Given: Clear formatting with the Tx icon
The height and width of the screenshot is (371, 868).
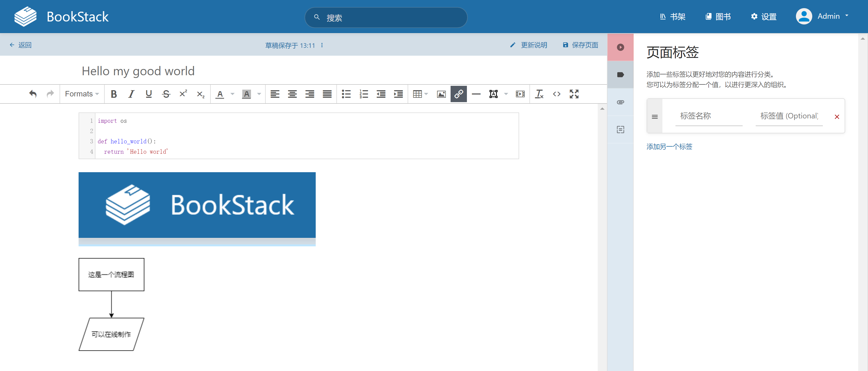Looking at the screenshot, I should coord(539,94).
